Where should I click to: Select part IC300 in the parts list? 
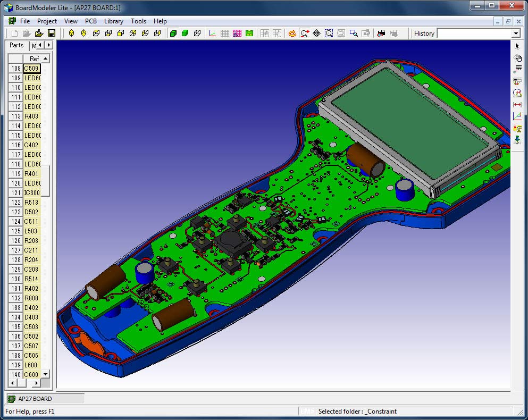pos(32,193)
